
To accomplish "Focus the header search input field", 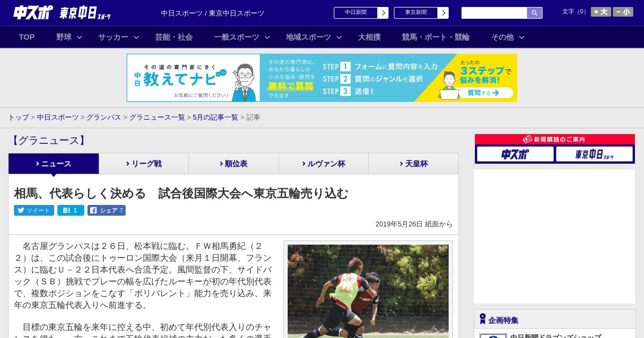I will click(x=494, y=13).
